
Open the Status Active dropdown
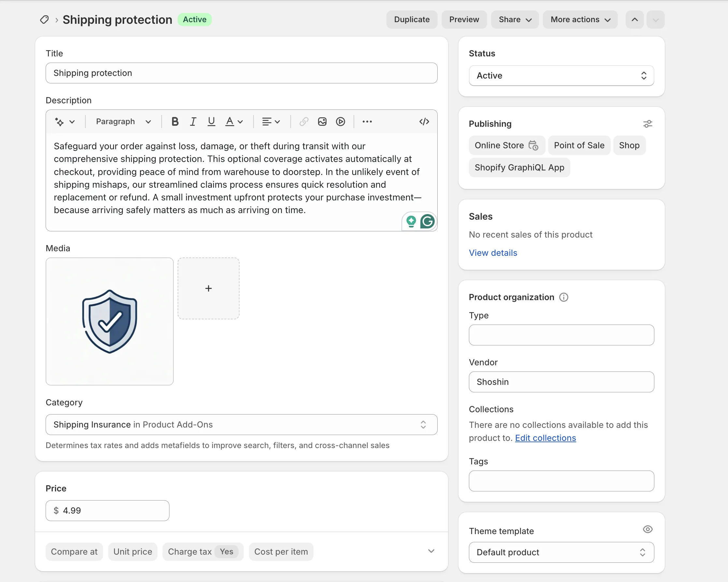pos(561,76)
